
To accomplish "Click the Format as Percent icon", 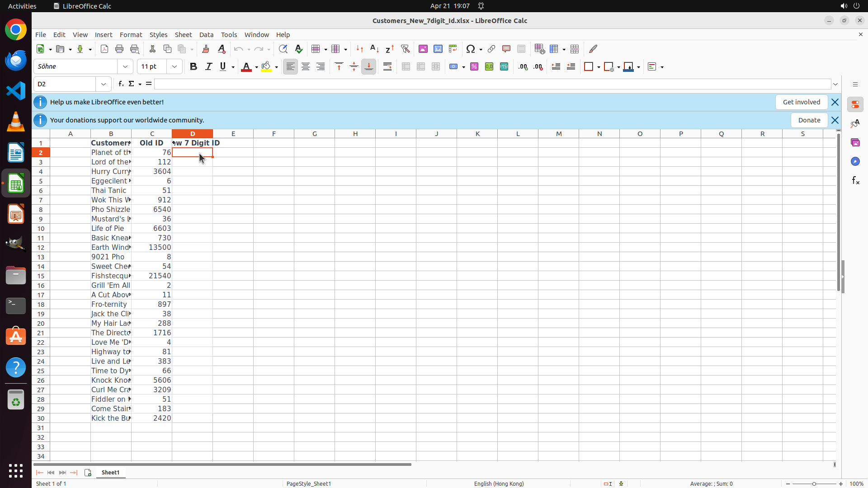I will pos(474,66).
